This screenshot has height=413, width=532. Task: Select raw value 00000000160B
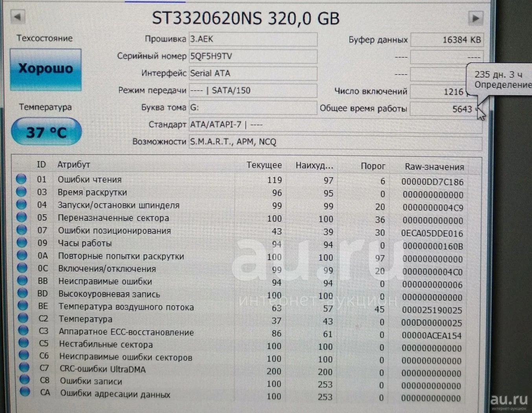pyautogui.click(x=433, y=246)
